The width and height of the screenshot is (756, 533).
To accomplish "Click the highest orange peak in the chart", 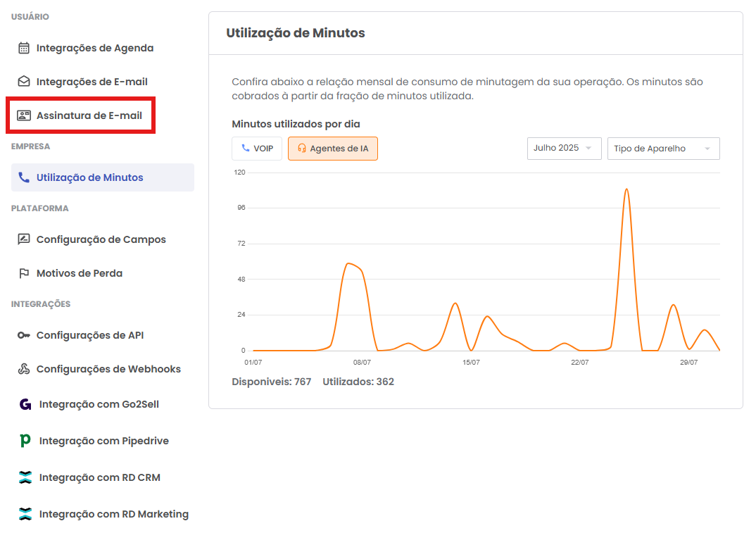I will (x=626, y=189).
